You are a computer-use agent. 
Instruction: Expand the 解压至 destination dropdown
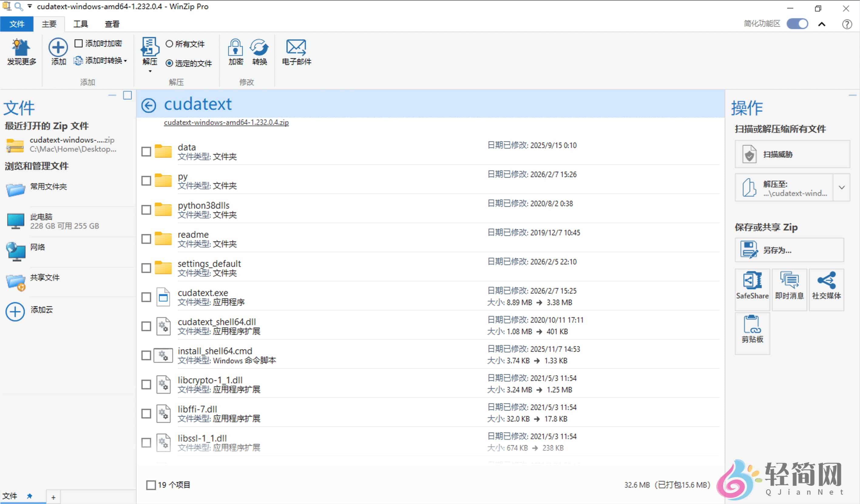click(842, 187)
